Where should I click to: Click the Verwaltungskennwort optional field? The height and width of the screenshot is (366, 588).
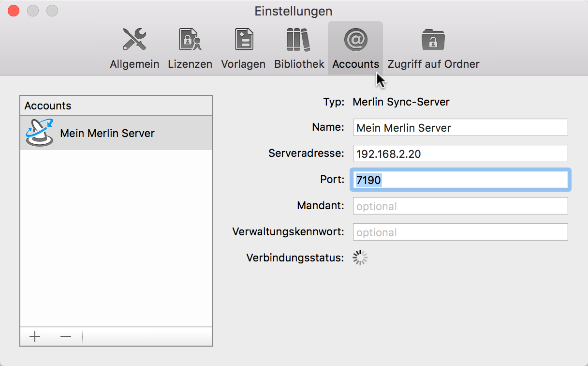(460, 232)
